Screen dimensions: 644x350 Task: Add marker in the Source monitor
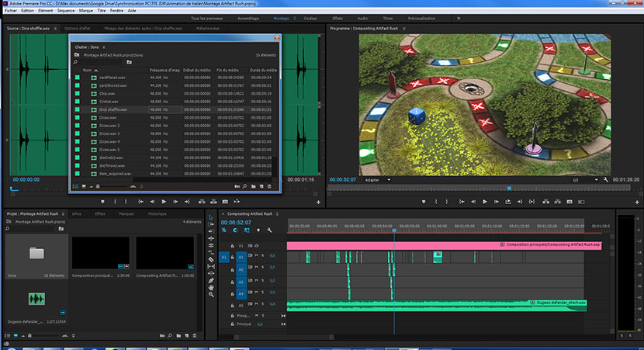tap(102, 202)
